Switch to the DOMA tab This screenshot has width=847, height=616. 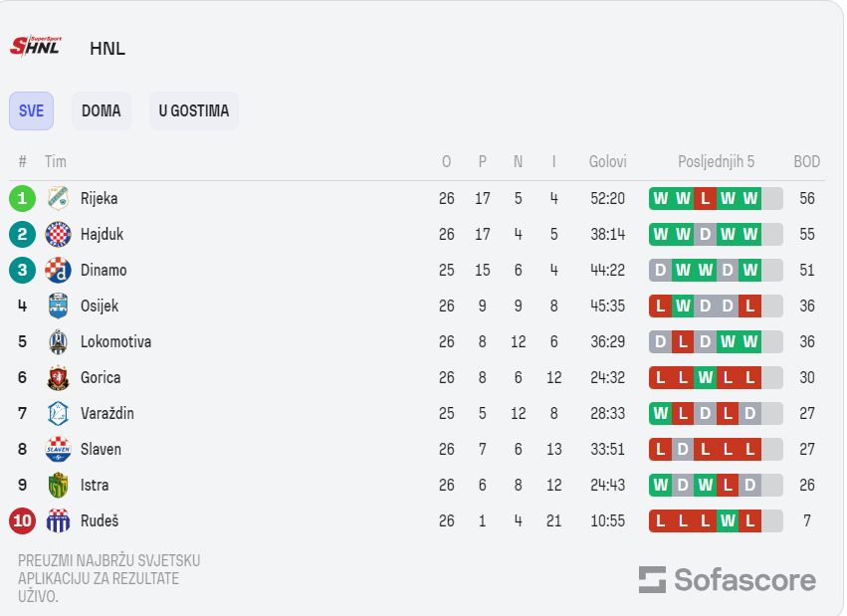tap(101, 110)
